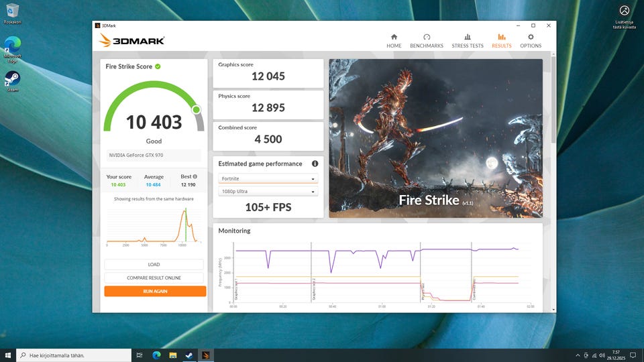Open Steam from the taskbar
The width and height of the screenshot is (644, 362).
point(189,355)
